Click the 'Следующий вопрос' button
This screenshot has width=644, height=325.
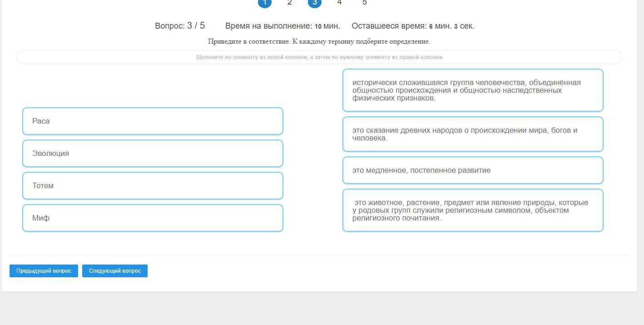pos(115,271)
